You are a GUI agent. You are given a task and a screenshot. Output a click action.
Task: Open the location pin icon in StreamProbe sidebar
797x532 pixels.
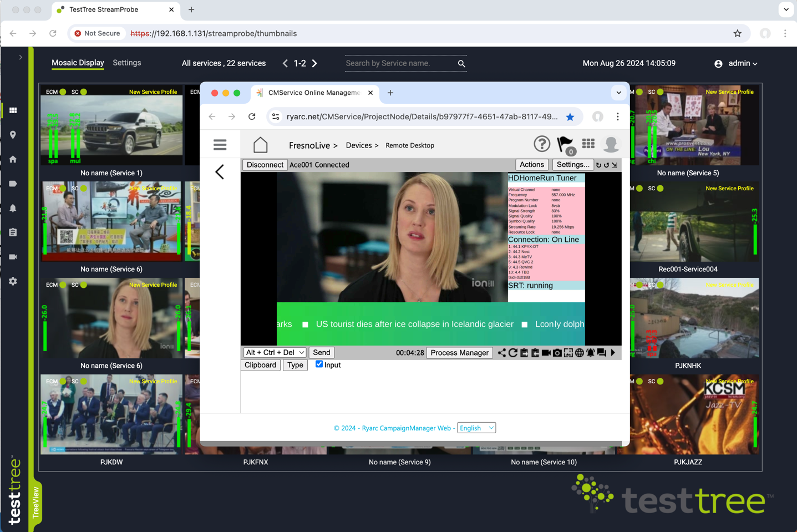(13, 135)
